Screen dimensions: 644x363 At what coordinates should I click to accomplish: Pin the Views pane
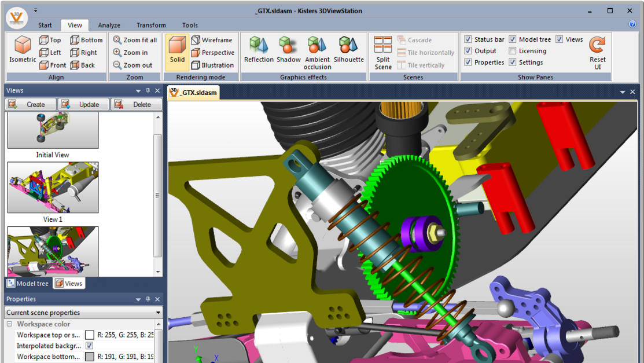coord(148,90)
